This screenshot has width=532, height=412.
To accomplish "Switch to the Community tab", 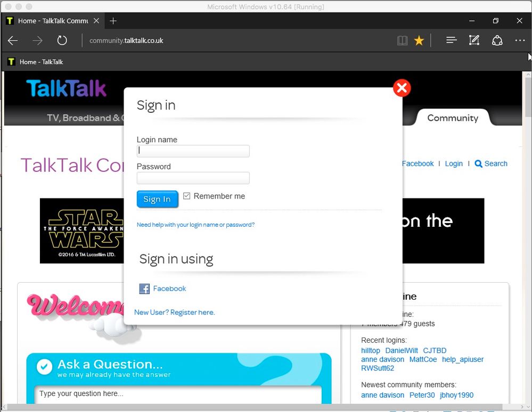I will tap(453, 118).
